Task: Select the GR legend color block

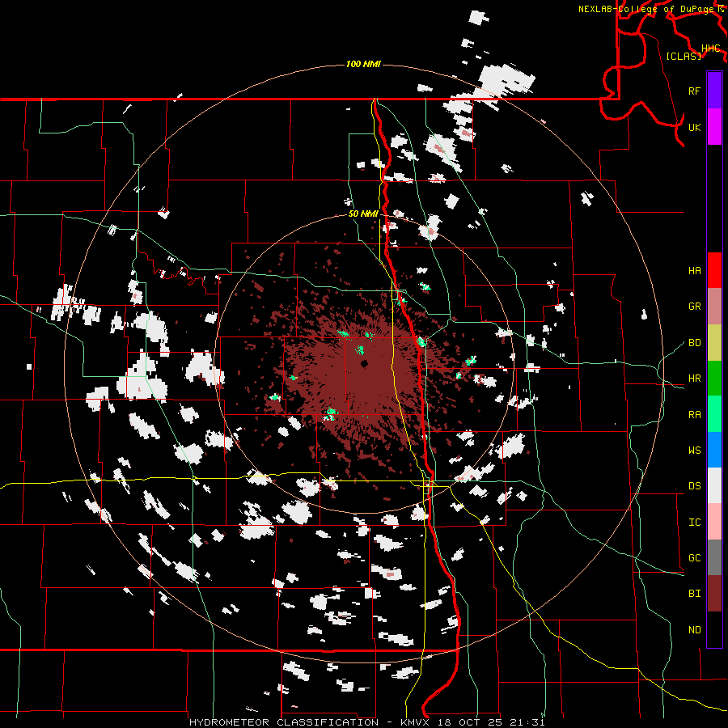Action: (x=714, y=306)
